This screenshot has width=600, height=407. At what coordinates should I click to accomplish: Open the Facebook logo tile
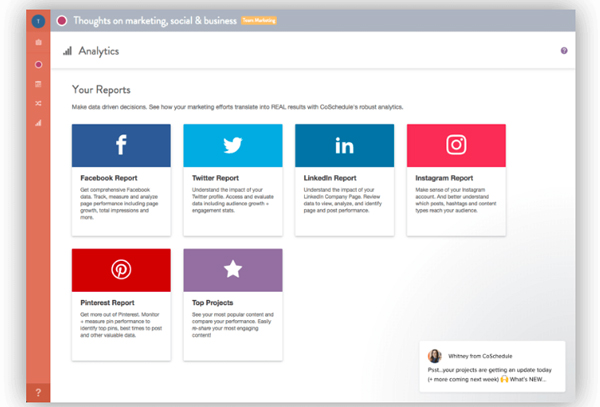point(121,145)
